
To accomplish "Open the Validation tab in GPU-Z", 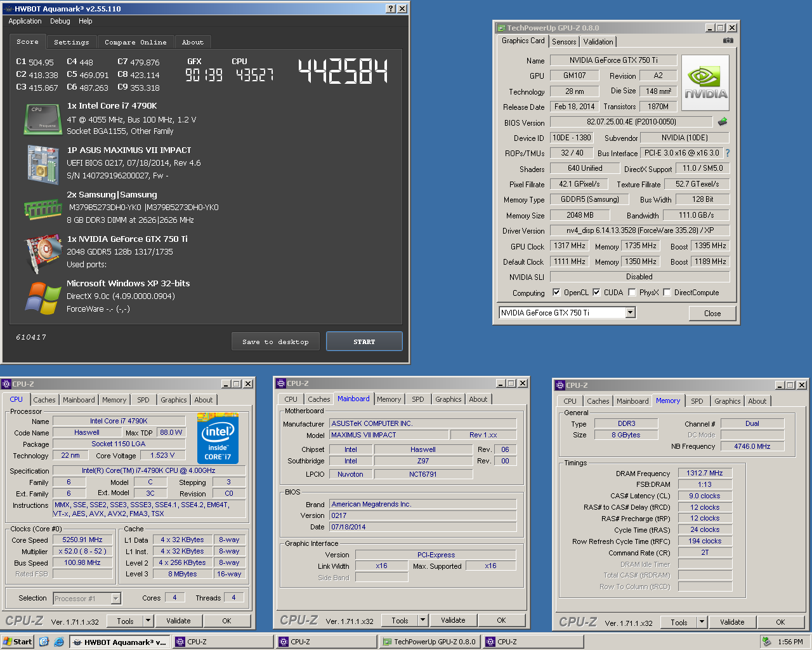I will point(598,42).
